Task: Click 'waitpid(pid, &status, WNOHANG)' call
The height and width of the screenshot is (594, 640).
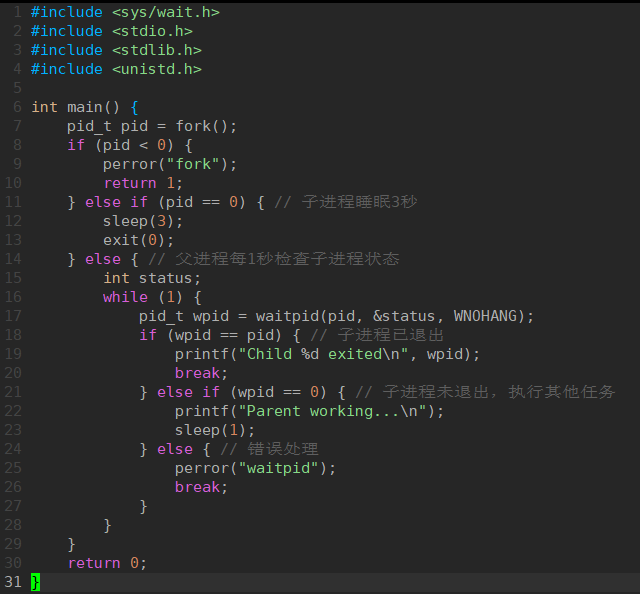Action: coord(390,316)
